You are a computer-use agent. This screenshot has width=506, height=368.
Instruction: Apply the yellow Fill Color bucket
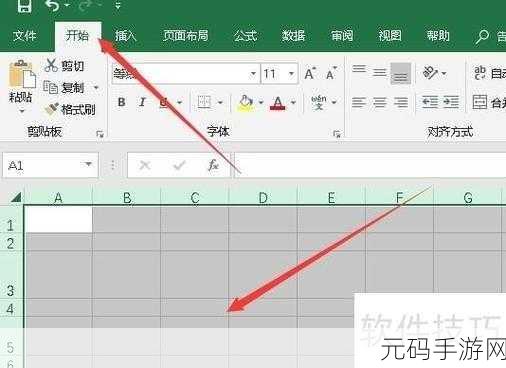click(246, 102)
